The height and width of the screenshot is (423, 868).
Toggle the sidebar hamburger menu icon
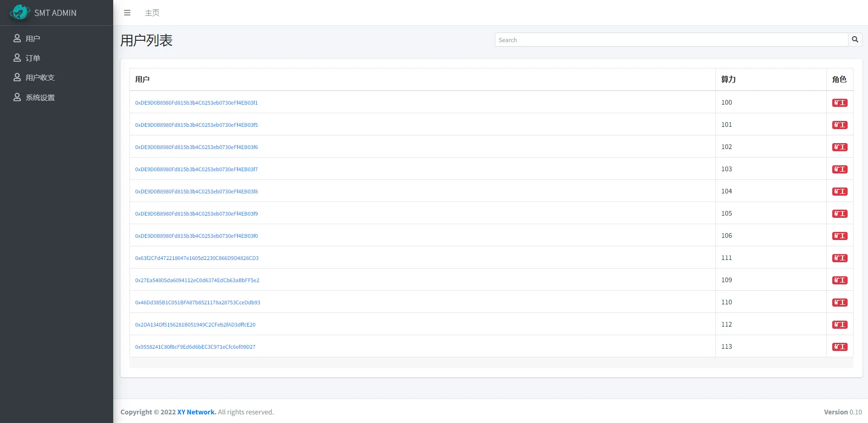pyautogui.click(x=127, y=13)
